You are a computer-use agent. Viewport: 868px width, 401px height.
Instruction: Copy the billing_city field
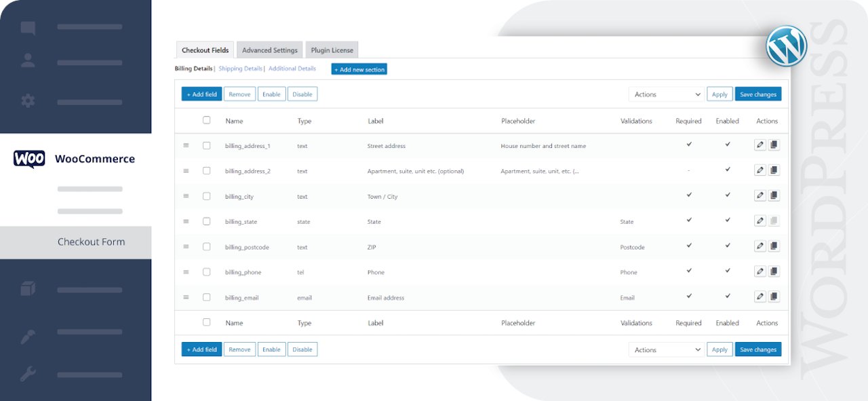(774, 195)
